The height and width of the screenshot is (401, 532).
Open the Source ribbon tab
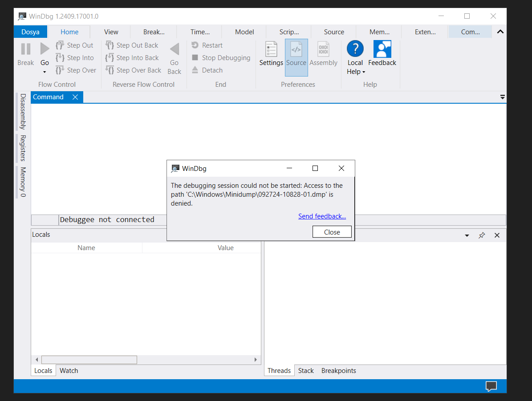pyautogui.click(x=334, y=32)
